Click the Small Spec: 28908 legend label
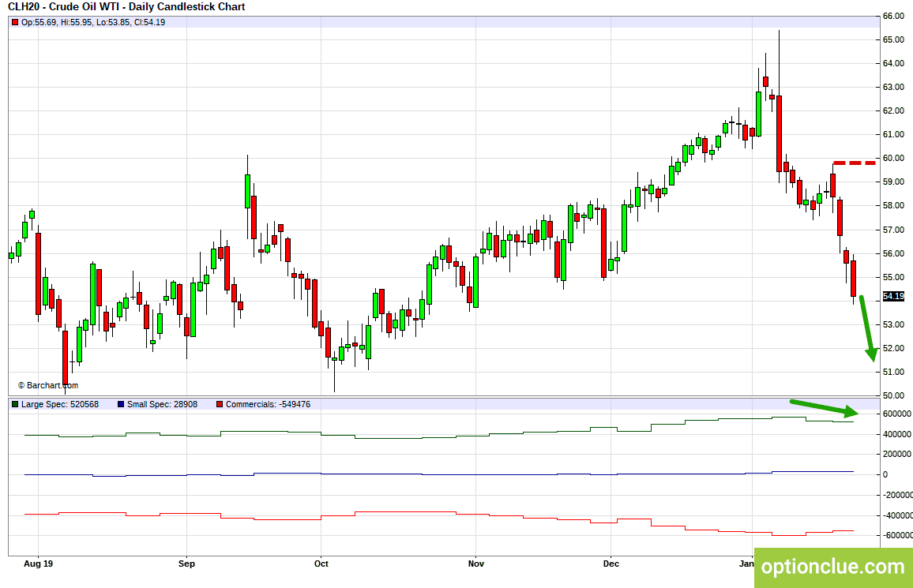 (x=163, y=404)
